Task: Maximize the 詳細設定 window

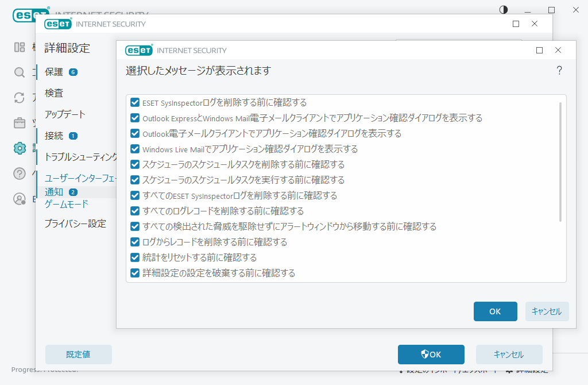Action: point(516,24)
